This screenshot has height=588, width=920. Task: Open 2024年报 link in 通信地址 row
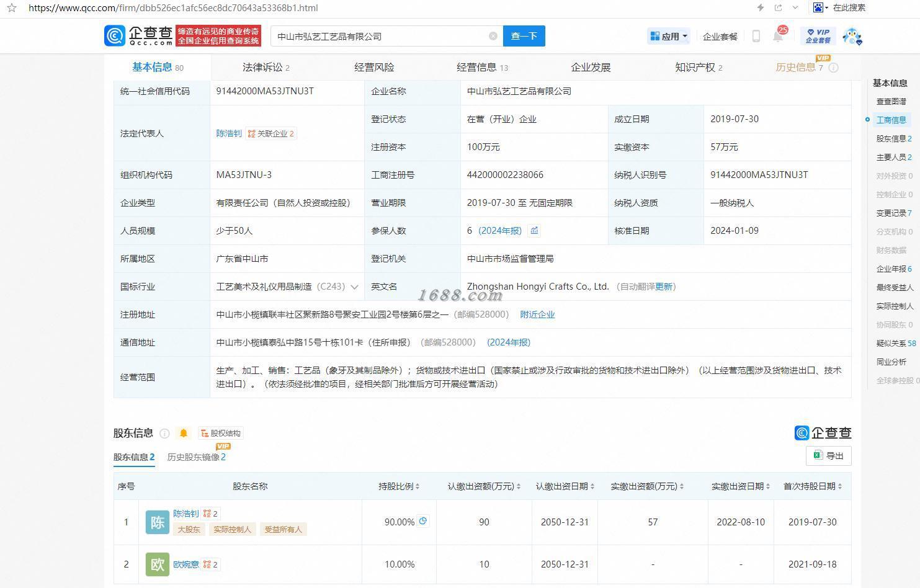509,342
